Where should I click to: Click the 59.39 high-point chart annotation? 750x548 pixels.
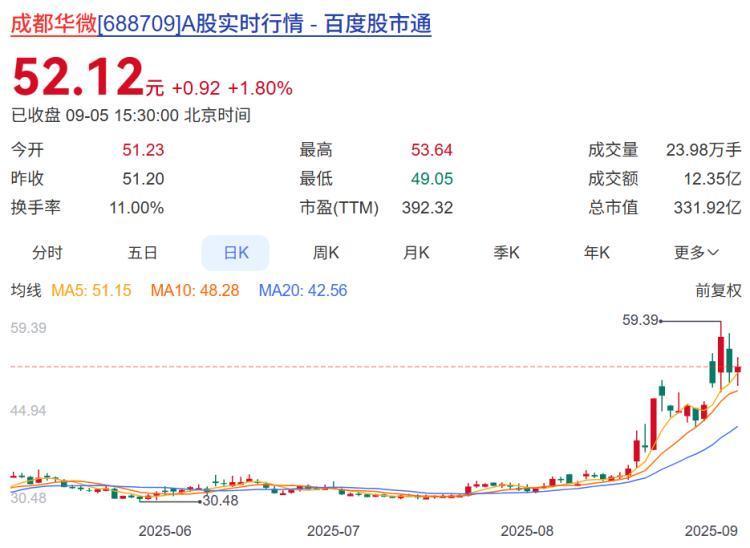click(x=640, y=320)
